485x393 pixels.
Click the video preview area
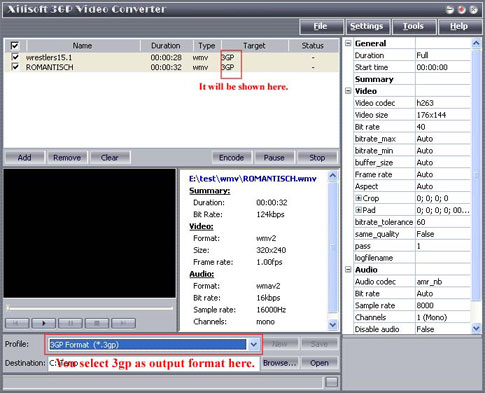tap(90, 233)
